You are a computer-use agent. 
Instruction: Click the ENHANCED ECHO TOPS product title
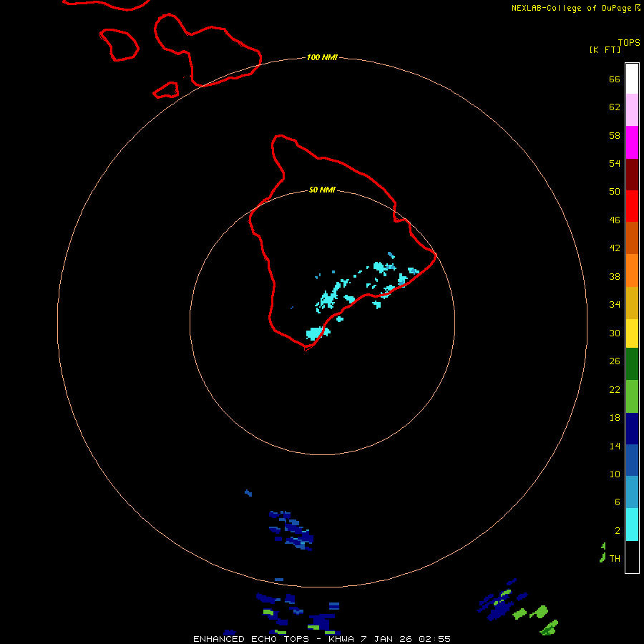pos(251,639)
